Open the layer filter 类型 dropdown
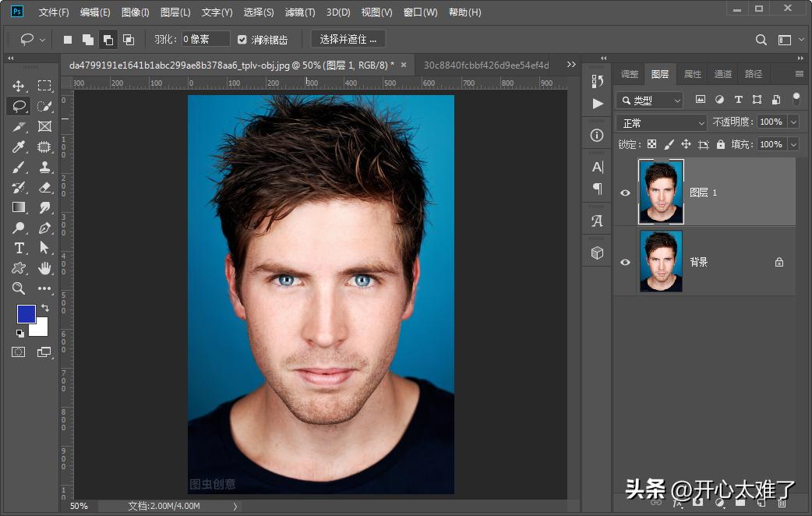This screenshot has width=812, height=516. point(649,101)
